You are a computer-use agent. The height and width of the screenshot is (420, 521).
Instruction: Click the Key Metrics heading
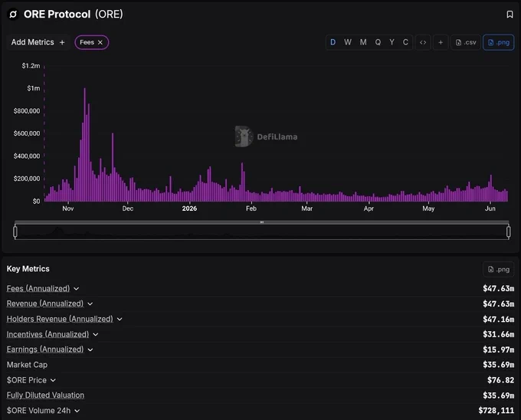28,269
